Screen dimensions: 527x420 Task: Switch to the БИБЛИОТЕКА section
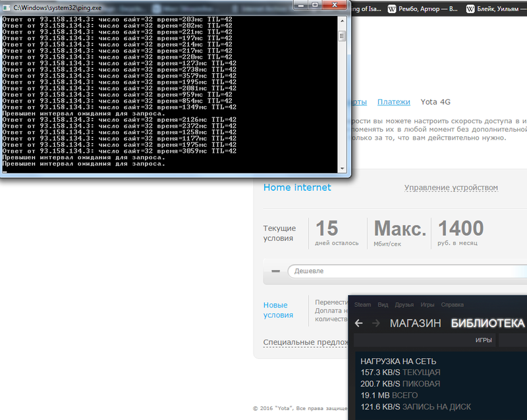487,323
